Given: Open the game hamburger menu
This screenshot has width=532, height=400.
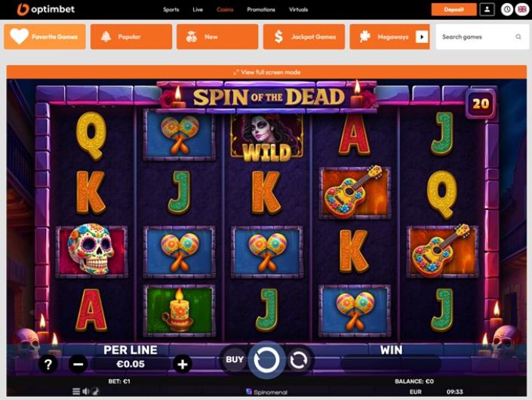Looking at the screenshot, I should (76, 391).
